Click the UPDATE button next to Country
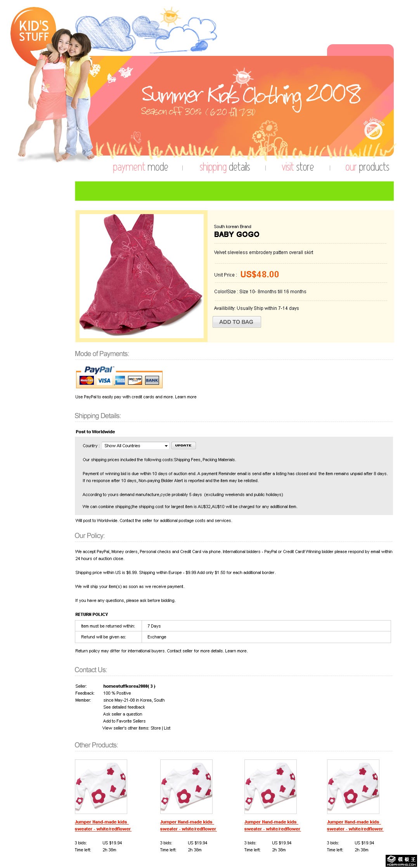The height and width of the screenshot is (868, 419). [184, 446]
